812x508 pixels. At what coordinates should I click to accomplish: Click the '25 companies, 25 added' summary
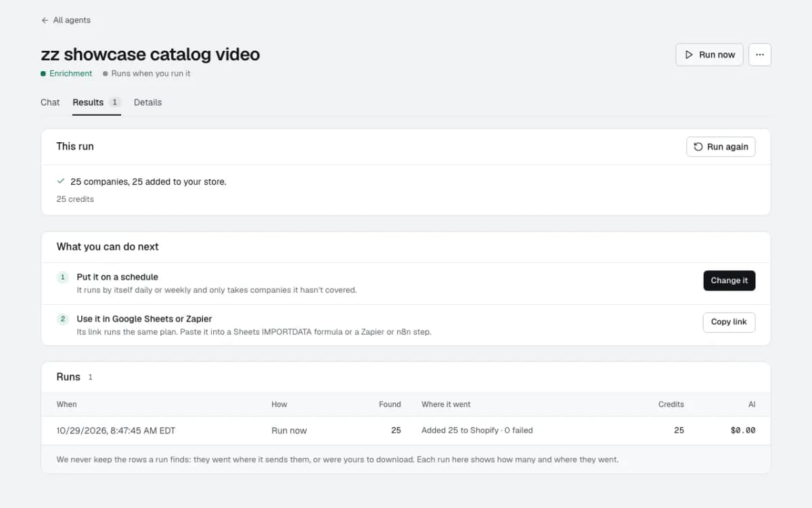coord(148,182)
